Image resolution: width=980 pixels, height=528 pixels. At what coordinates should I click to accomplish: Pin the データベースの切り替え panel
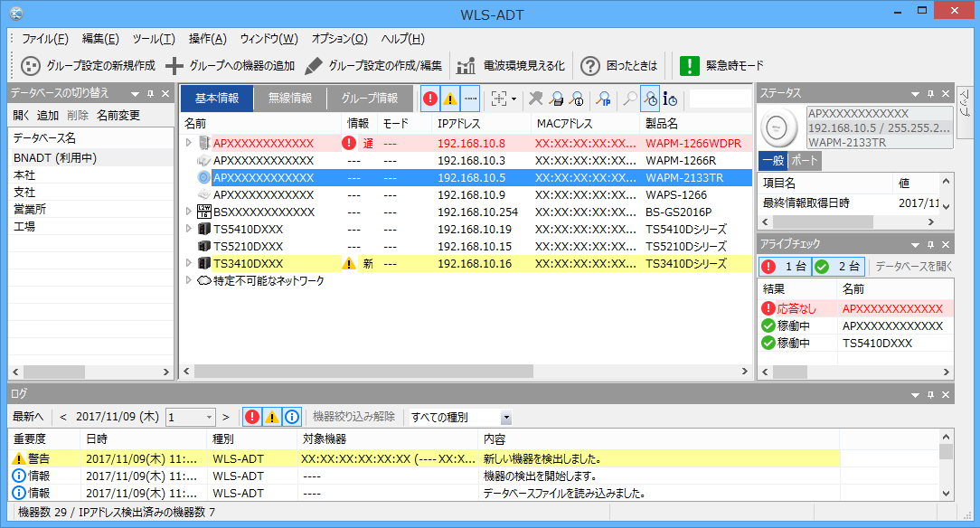pos(151,94)
